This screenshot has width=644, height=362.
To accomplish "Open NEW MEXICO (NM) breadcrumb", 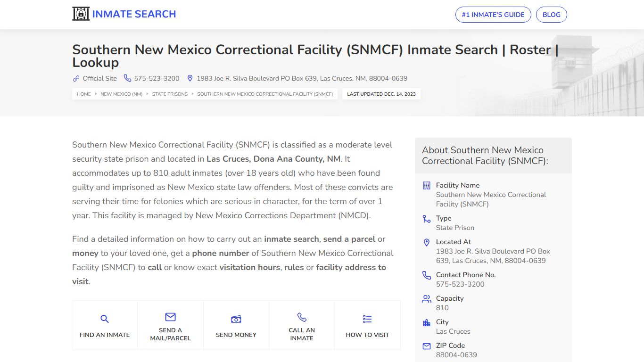I will click(x=121, y=94).
